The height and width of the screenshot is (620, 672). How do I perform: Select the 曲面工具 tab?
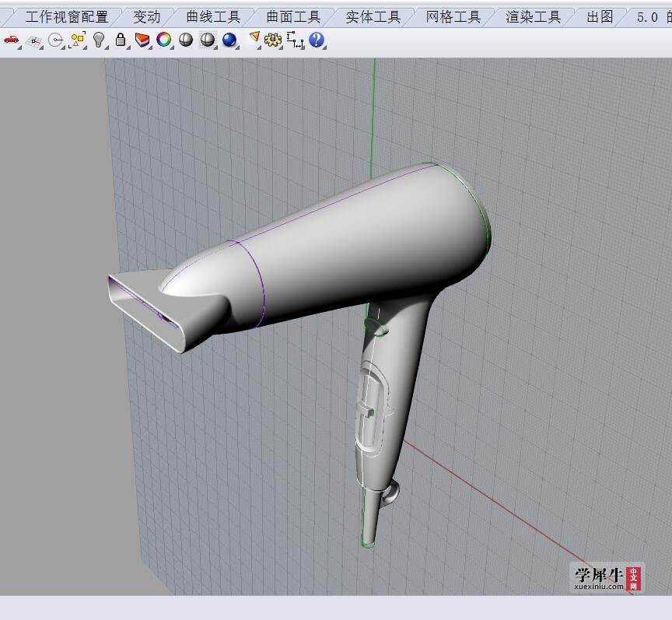293,17
